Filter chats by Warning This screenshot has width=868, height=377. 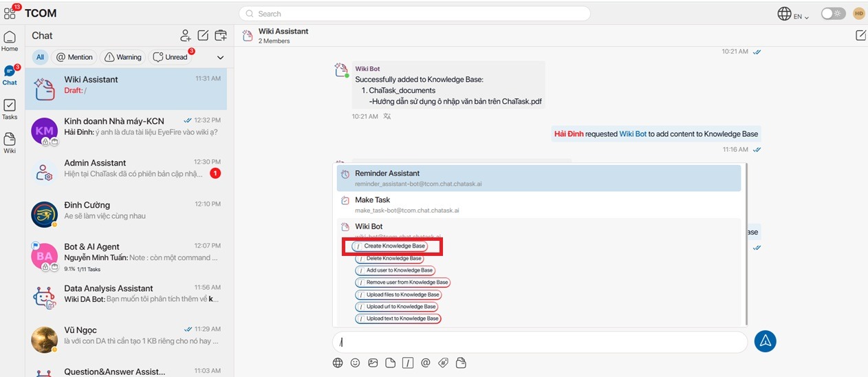pyautogui.click(x=122, y=57)
